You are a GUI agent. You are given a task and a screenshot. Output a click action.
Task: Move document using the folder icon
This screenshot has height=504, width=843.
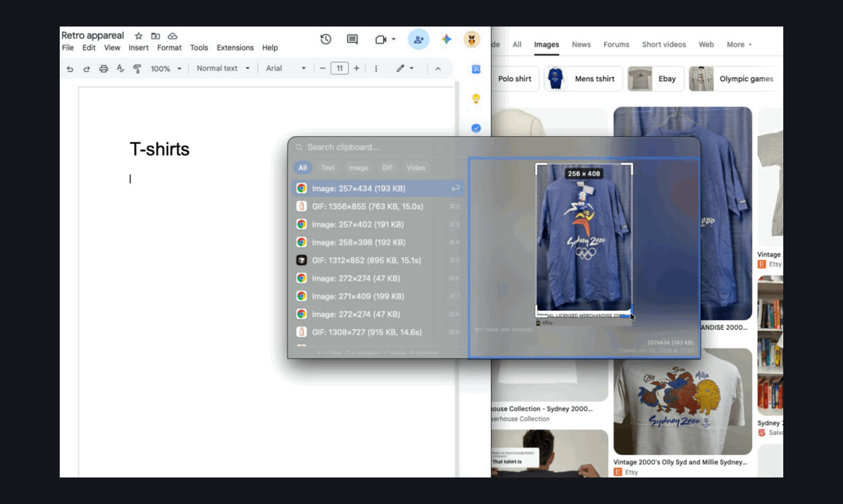(x=155, y=36)
